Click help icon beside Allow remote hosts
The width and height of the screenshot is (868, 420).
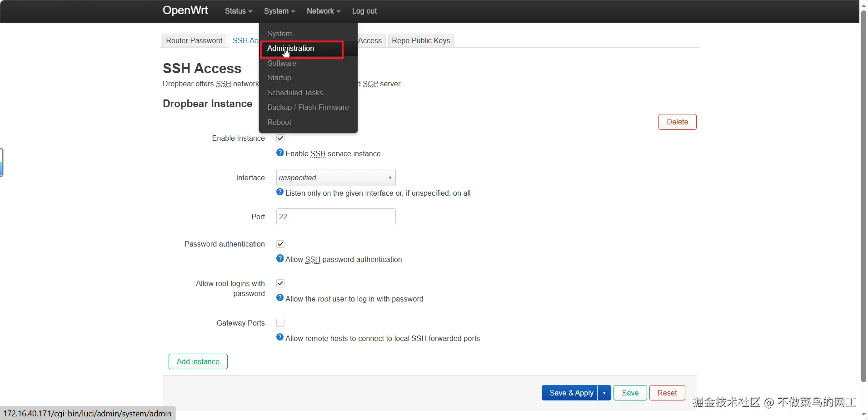click(280, 337)
